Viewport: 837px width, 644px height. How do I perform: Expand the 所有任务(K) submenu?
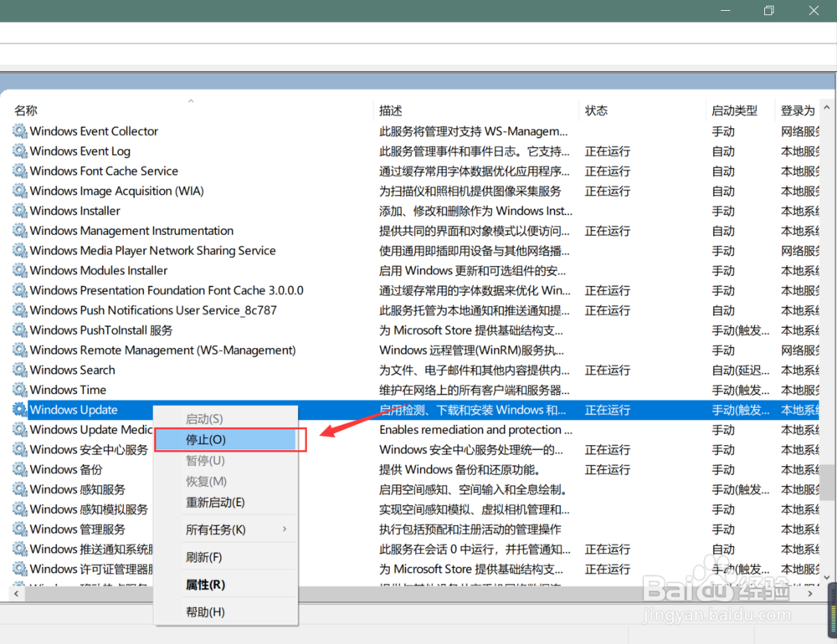225,529
